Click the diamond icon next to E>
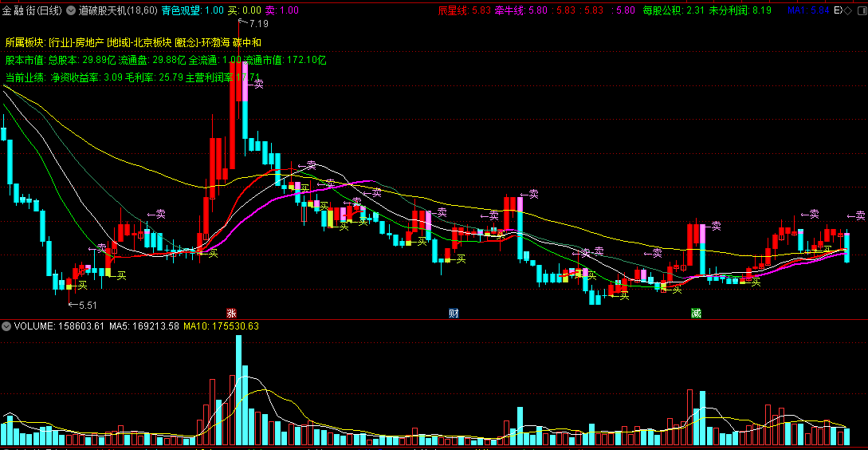 [x=848, y=10]
